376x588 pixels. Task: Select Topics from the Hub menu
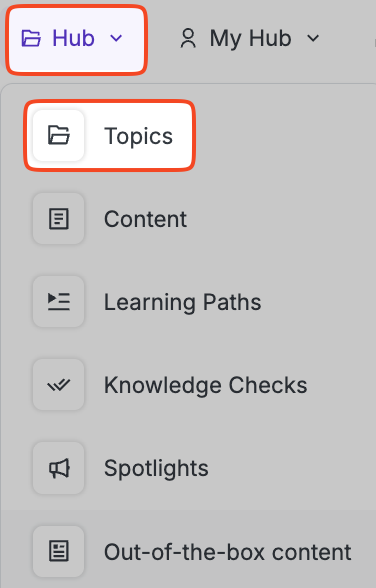point(139,136)
